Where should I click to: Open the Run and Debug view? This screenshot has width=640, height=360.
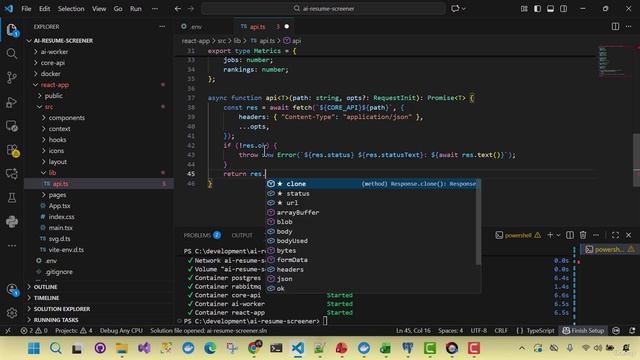coord(12,102)
